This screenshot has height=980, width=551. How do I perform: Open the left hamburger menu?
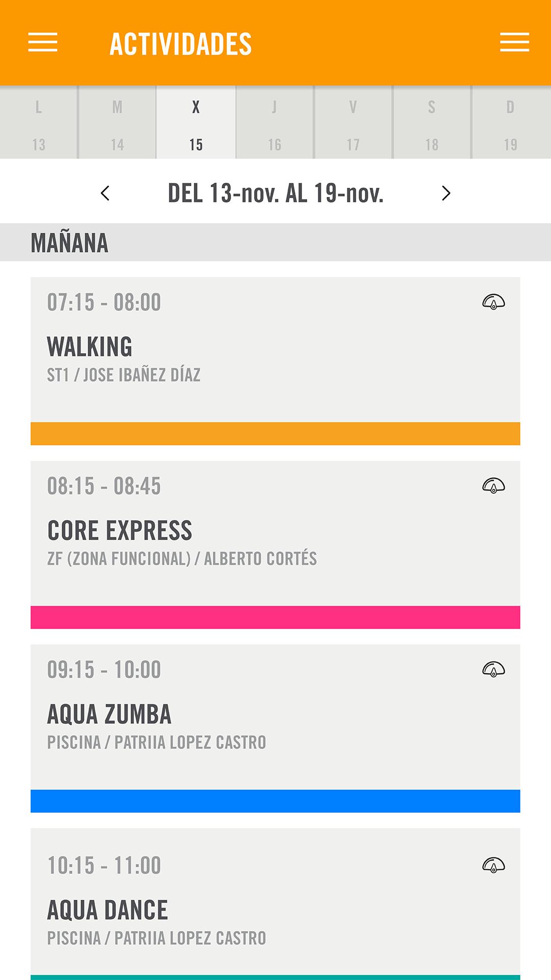43,42
